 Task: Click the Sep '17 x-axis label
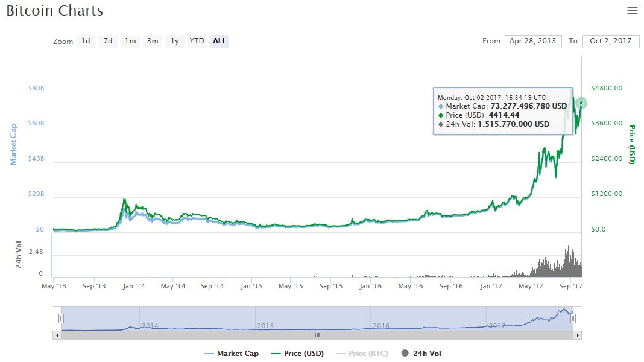(x=571, y=286)
